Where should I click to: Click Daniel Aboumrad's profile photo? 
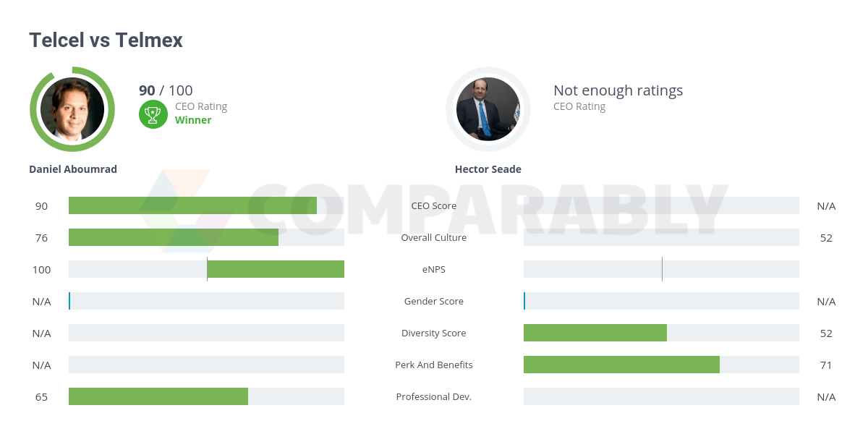(72, 109)
